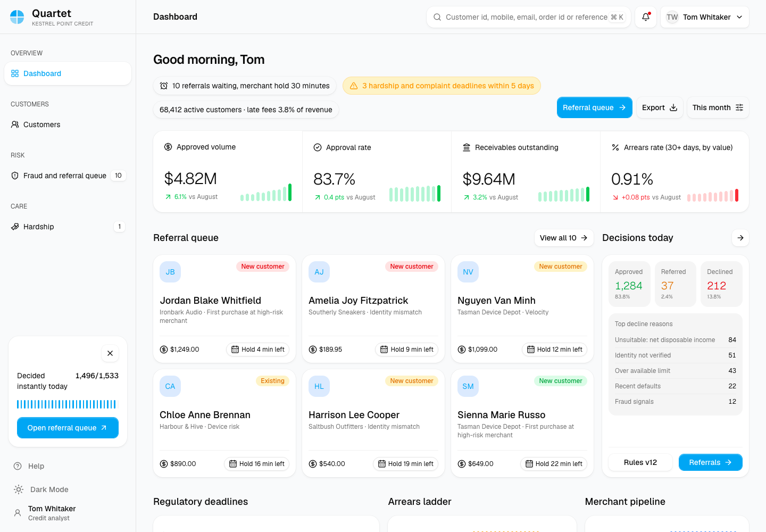
Task: Click NV avatar on Nguyen Van Minh card
Action: tap(468, 272)
